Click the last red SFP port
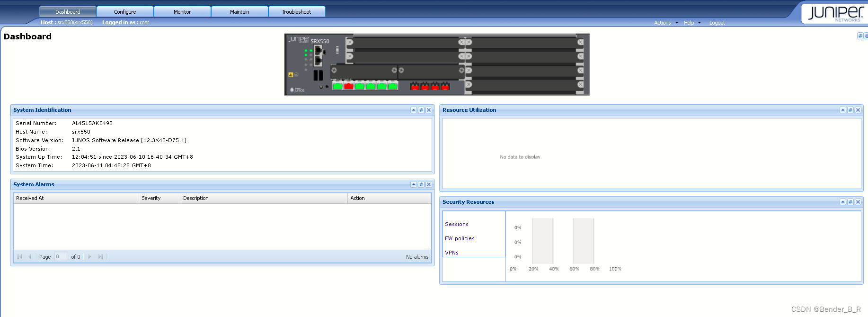 tap(445, 86)
